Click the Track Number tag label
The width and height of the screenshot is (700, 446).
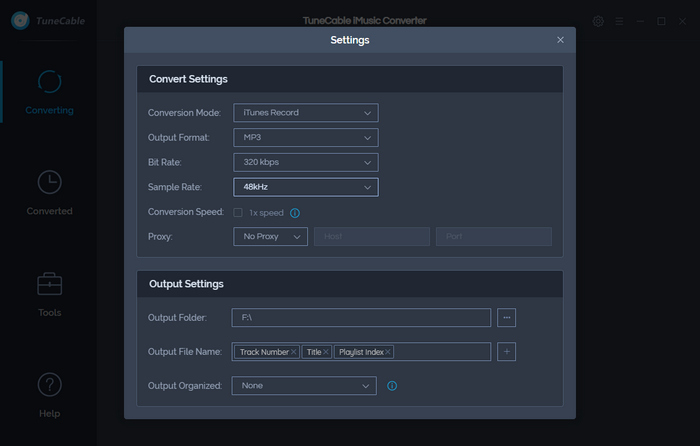tap(264, 352)
